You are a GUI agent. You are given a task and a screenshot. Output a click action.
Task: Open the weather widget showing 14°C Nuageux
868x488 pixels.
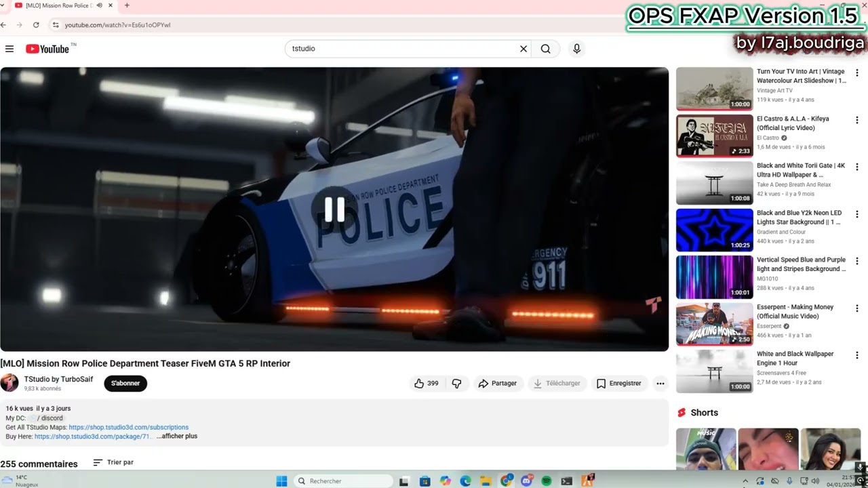click(20, 481)
